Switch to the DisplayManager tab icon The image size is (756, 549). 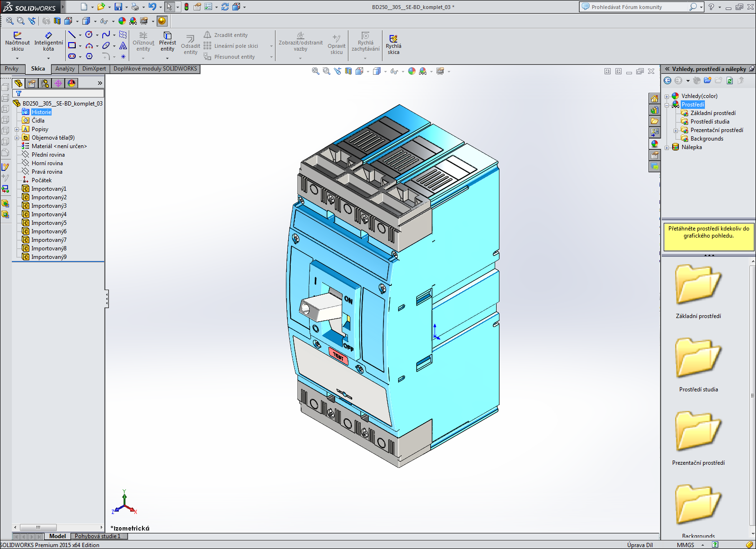[71, 83]
